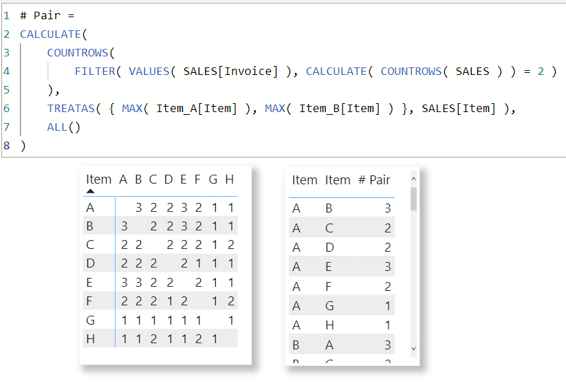Click COUNTROWS keyword on line 3
The height and width of the screenshot is (392, 566).
[x=78, y=53]
